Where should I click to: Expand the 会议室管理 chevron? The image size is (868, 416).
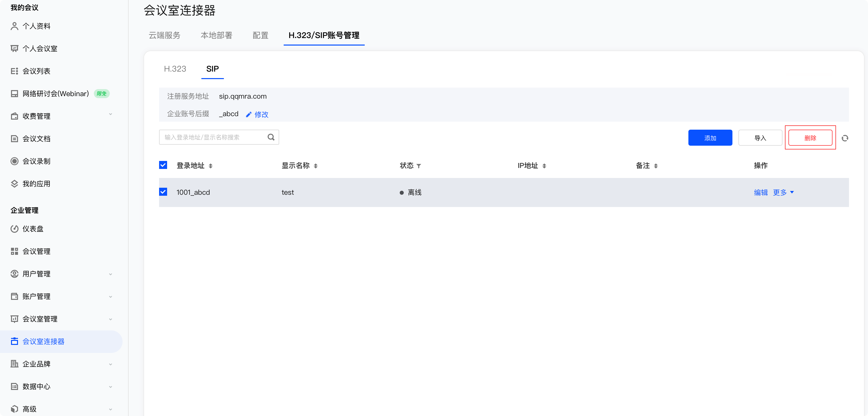point(111,319)
